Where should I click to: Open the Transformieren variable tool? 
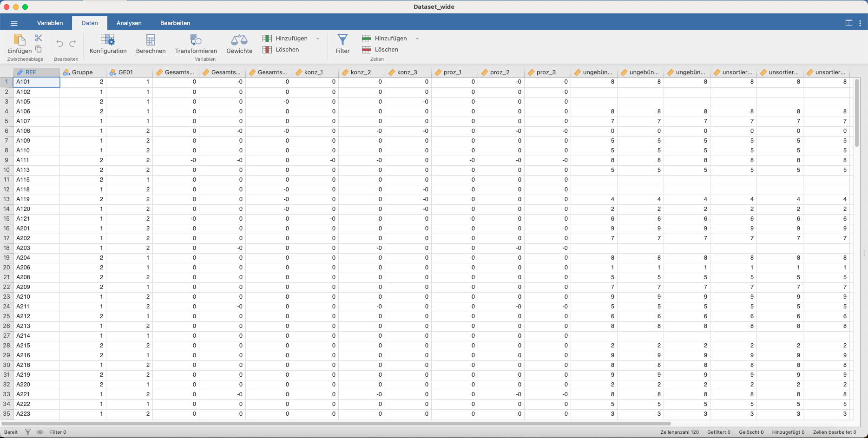pos(196,44)
